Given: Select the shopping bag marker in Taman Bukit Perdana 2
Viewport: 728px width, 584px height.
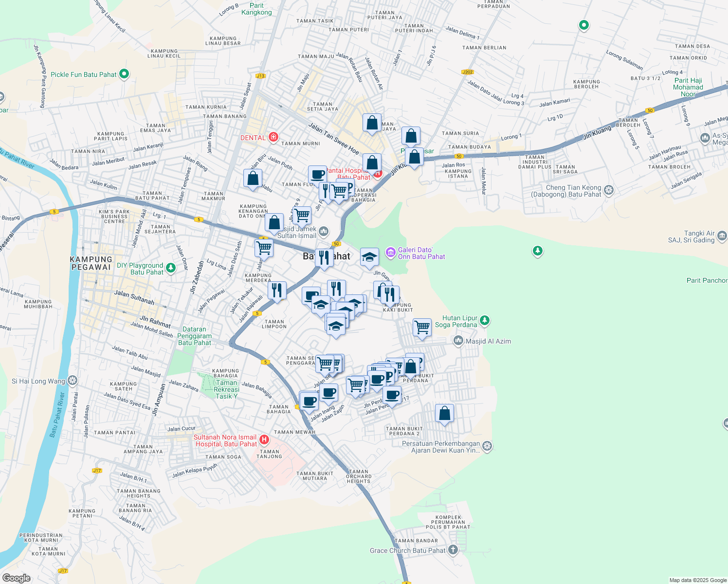Looking at the screenshot, I should [x=444, y=412].
